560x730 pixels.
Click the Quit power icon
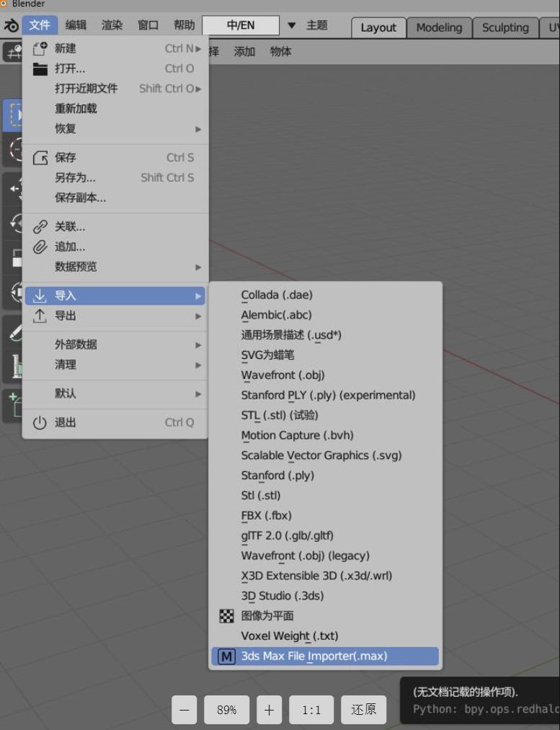[x=40, y=422]
